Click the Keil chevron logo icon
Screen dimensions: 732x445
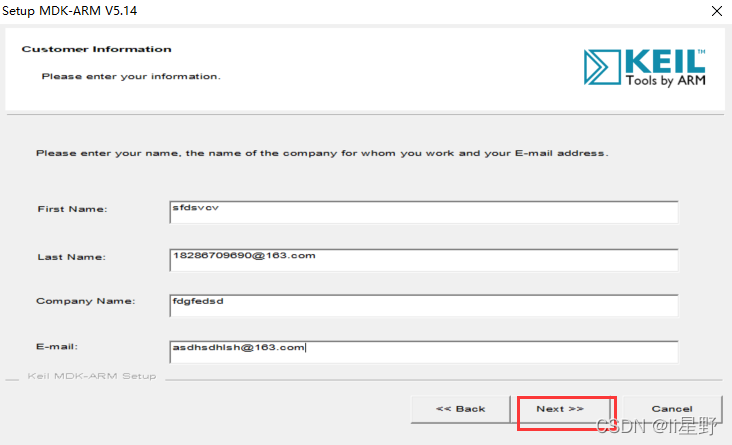602,67
